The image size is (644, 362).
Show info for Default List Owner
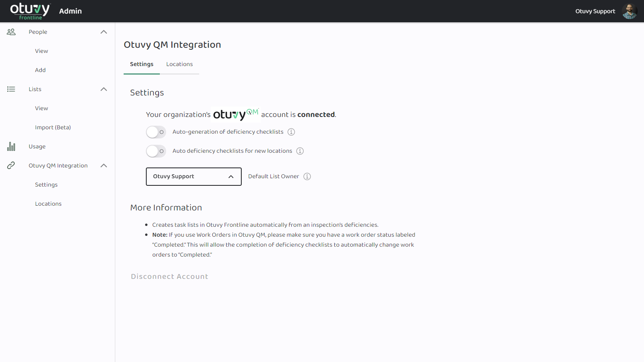[x=307, y=177]
